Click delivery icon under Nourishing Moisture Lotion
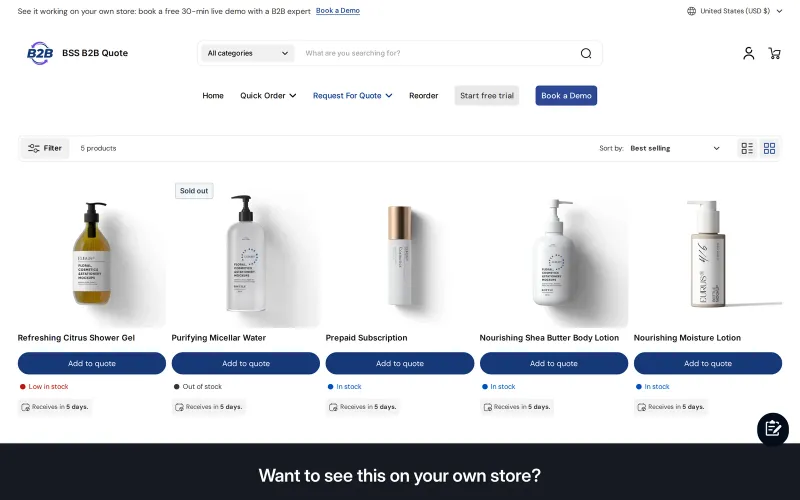The image size is (800, 500). pyautogui.click(x=641, y=407)
